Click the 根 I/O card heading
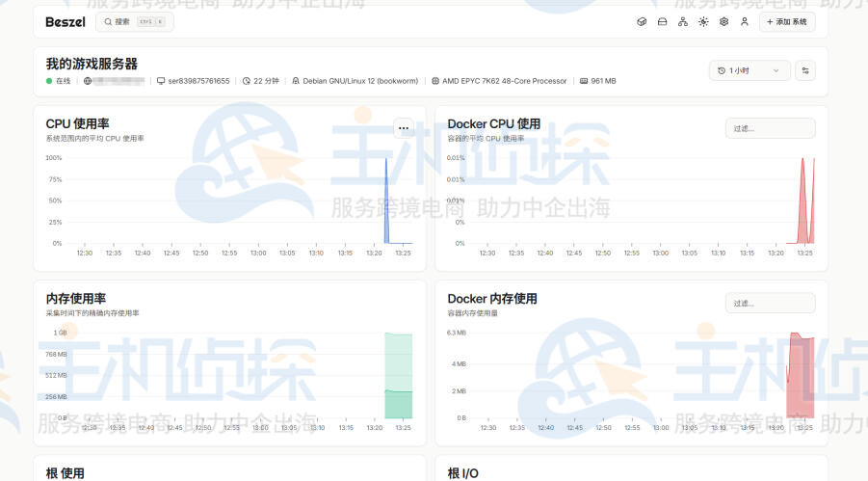The width and height of the screenshot is (868, 481). [x=462, y=473]
